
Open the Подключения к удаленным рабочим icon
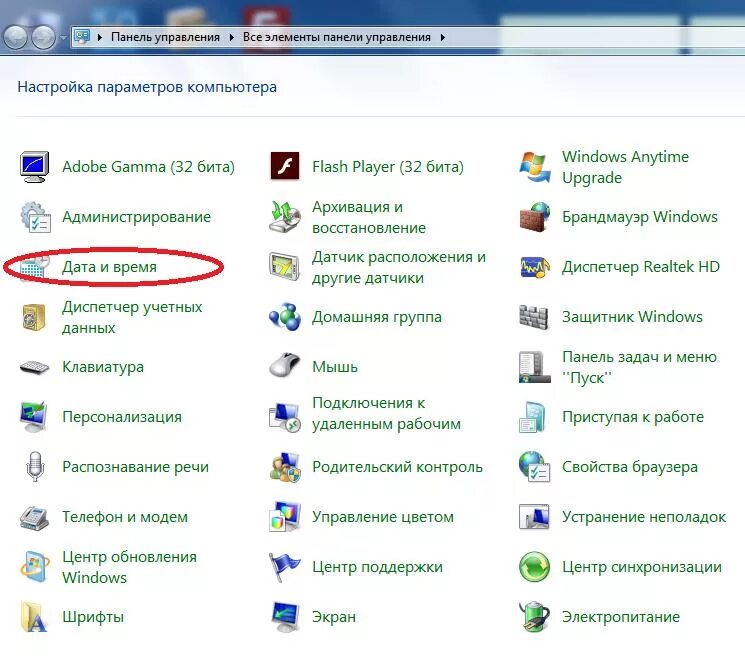(285, 418)
